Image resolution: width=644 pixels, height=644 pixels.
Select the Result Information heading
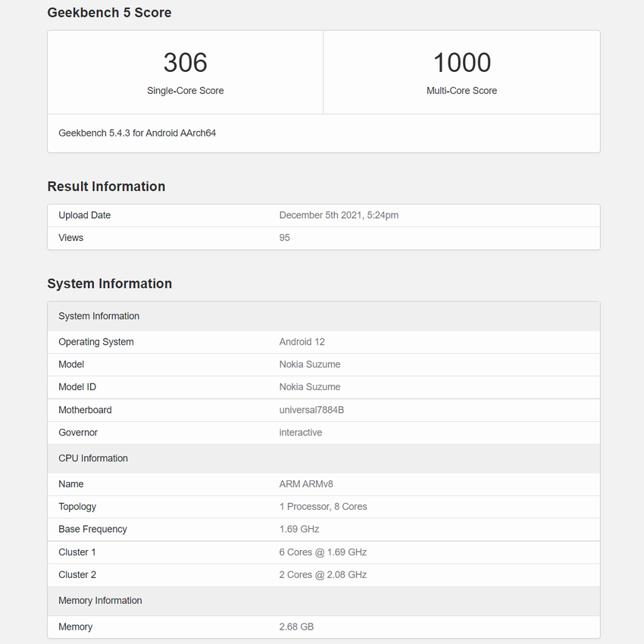click(x=106, y=186)
